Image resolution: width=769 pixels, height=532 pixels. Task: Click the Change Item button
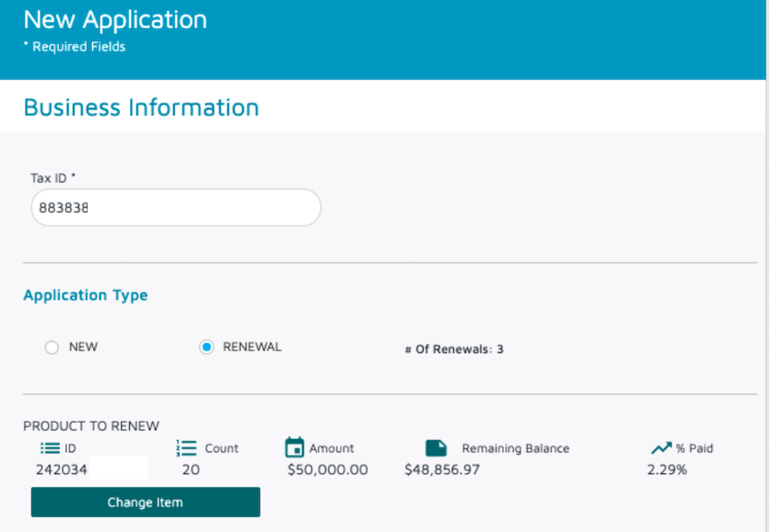pyautogui.click(x=146, y=502)
